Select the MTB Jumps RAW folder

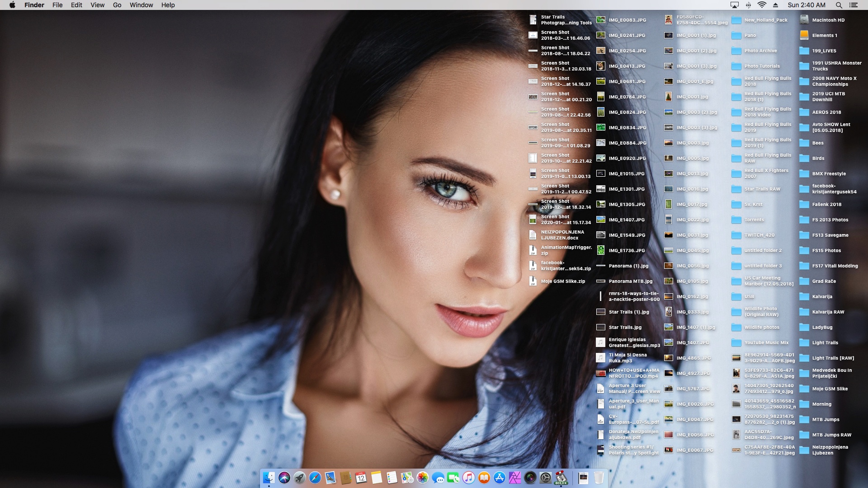[x=826, y=435]
